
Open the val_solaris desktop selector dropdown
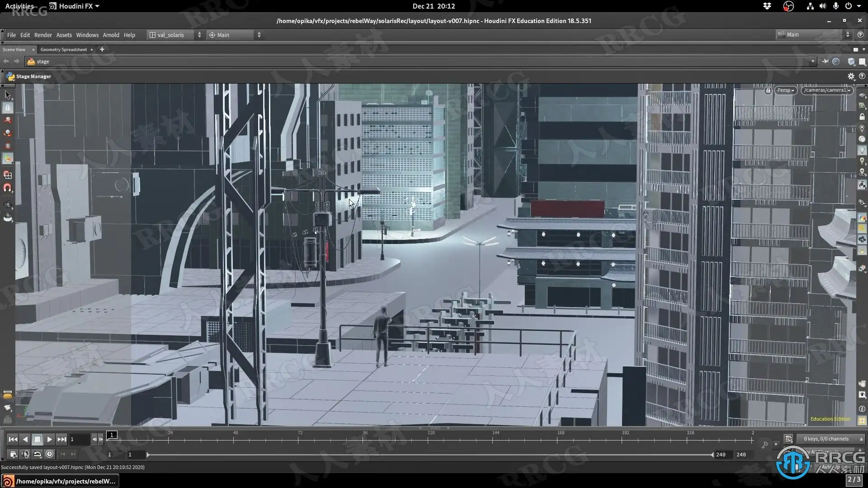point(175,35)
